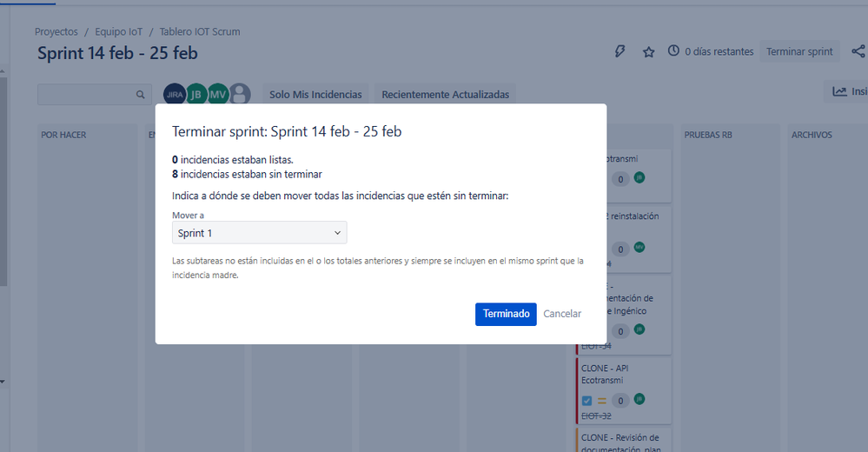Open the EIOT-34 issue key link
This screenshot has width=868, height=452.
pos(596,346)
